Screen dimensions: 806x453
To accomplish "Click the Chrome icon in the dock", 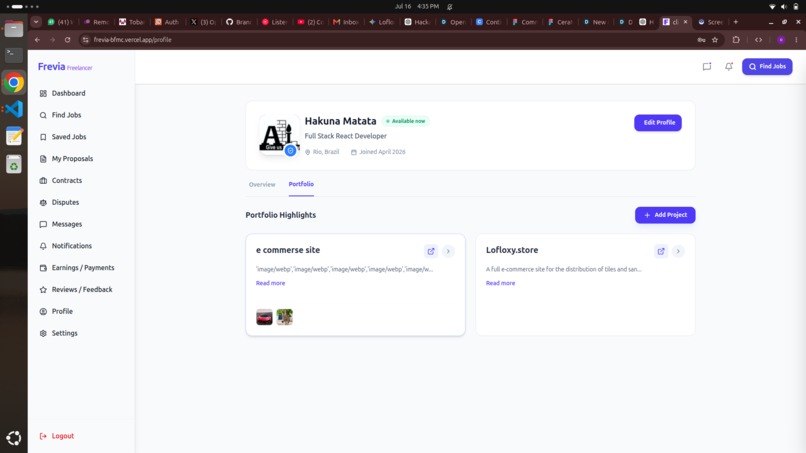I will tap(14, 82).
